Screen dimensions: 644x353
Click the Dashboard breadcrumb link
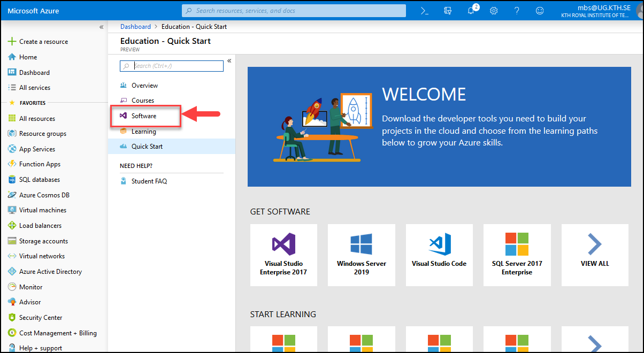[x=135, y=27]
